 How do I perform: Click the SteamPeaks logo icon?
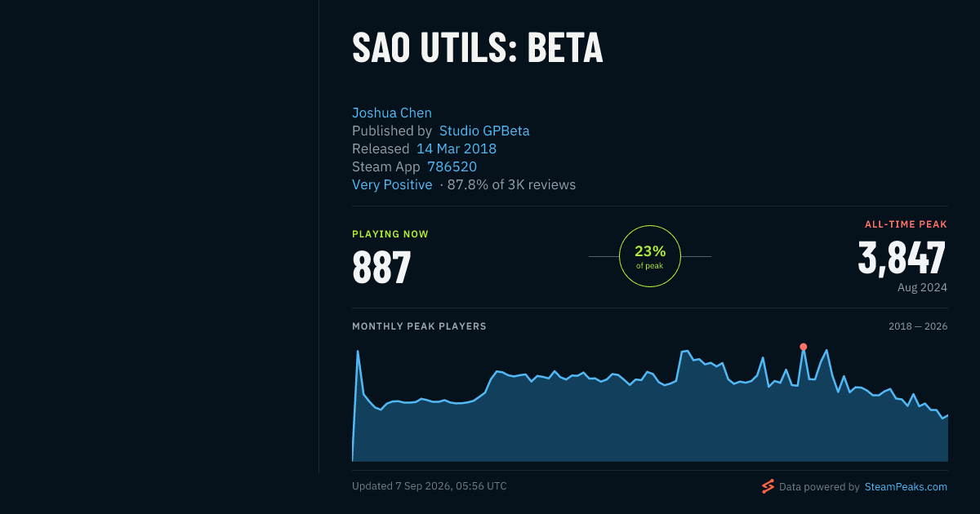(x=768, y=486)
